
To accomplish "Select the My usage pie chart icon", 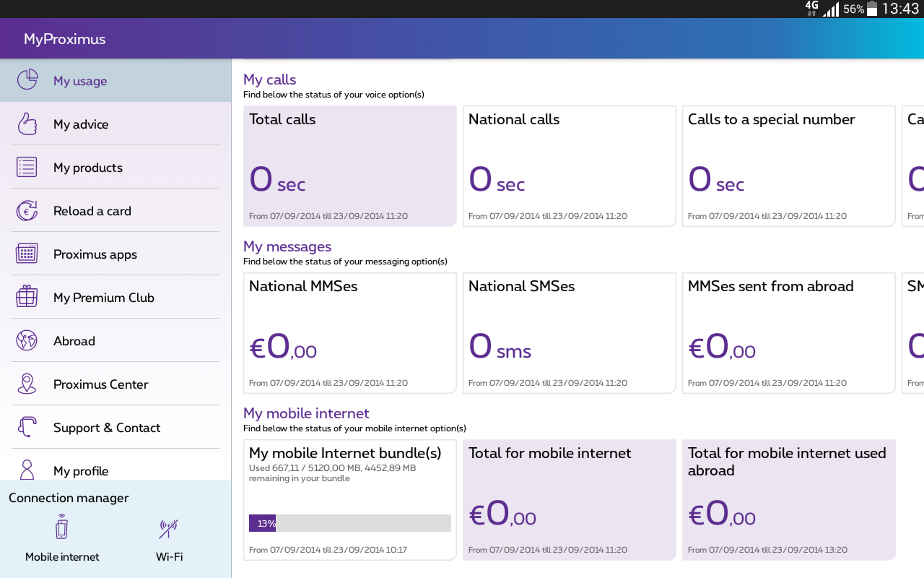I will click(x=27, y=80).
